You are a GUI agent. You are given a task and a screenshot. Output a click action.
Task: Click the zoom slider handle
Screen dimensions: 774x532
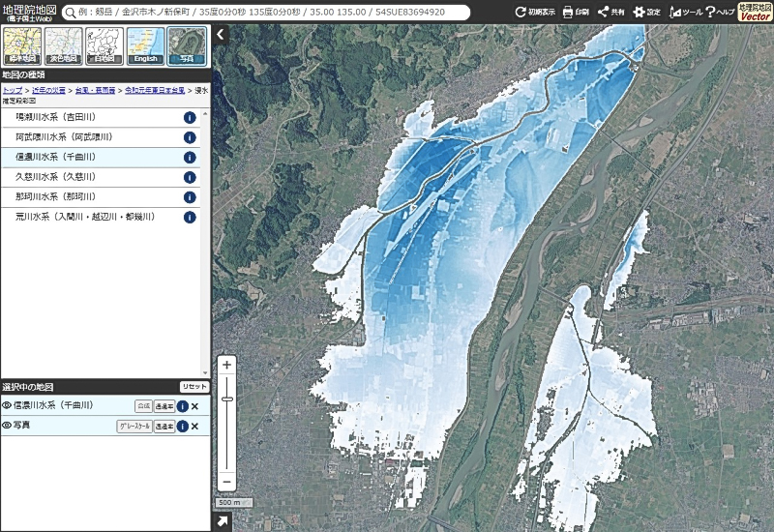(x=227, y=399)
